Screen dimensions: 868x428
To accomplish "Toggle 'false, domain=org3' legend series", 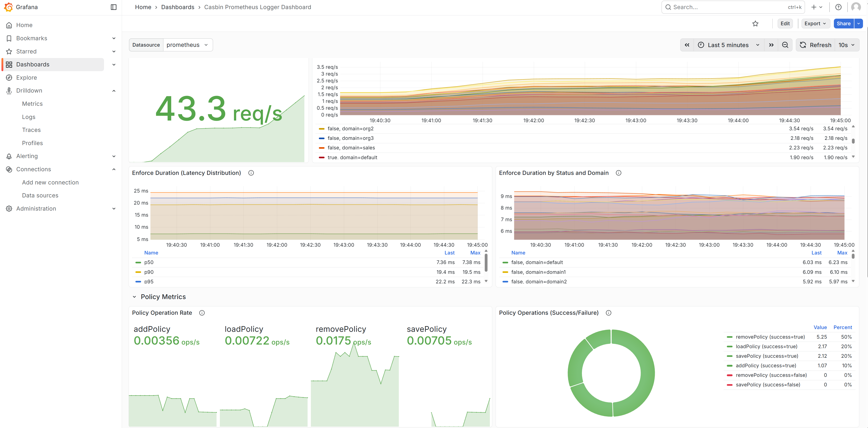I will point(350,138).
